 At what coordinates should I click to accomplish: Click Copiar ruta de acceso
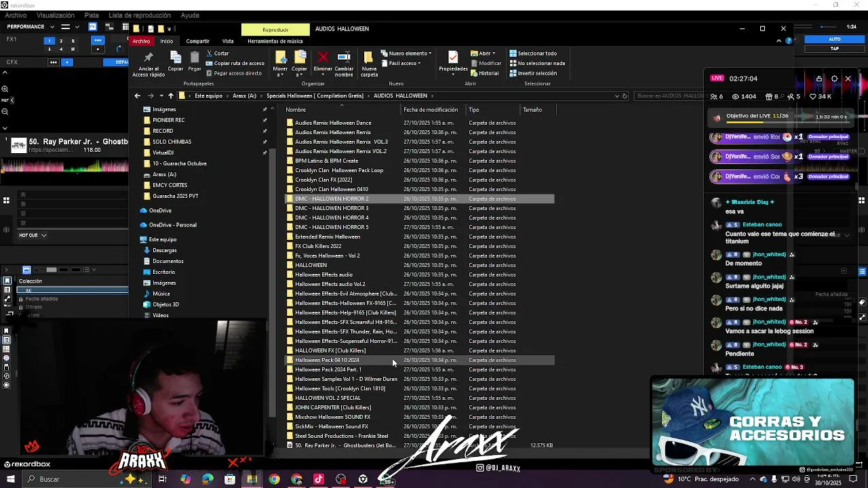235,63
